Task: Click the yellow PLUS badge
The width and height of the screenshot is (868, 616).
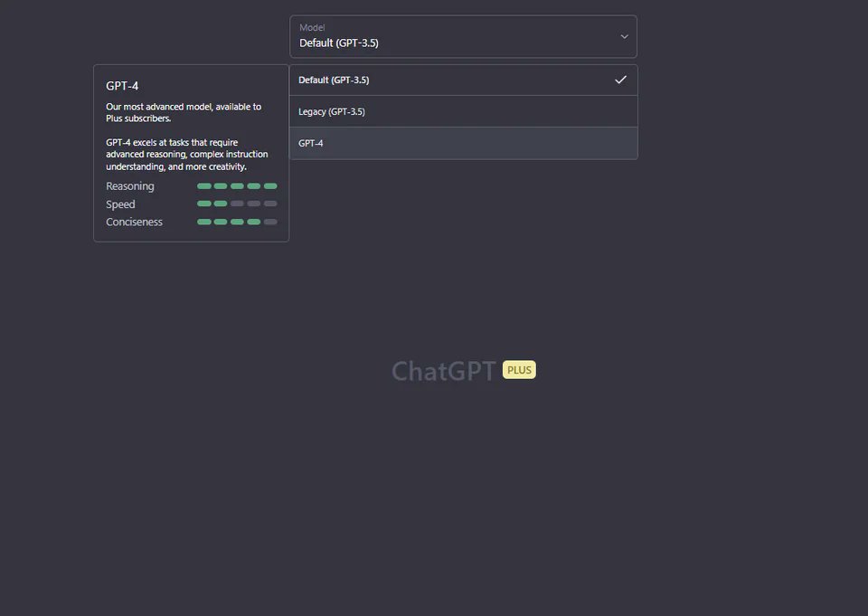Action: [519, 370]
